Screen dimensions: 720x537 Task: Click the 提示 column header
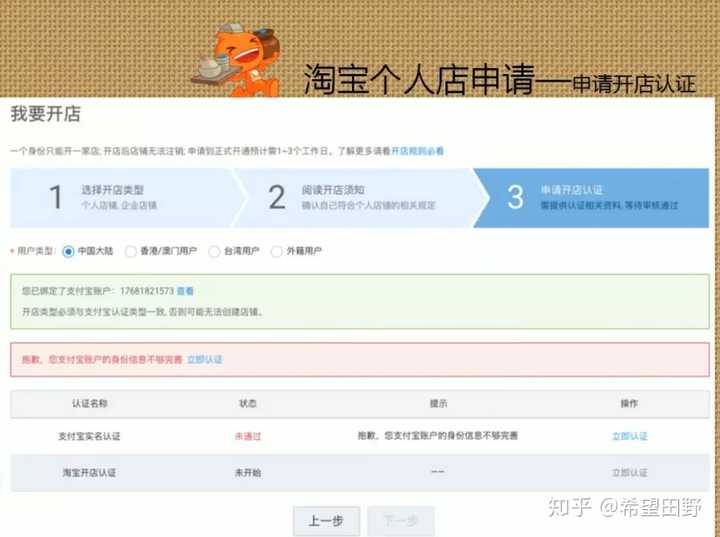tap(438, 403)
